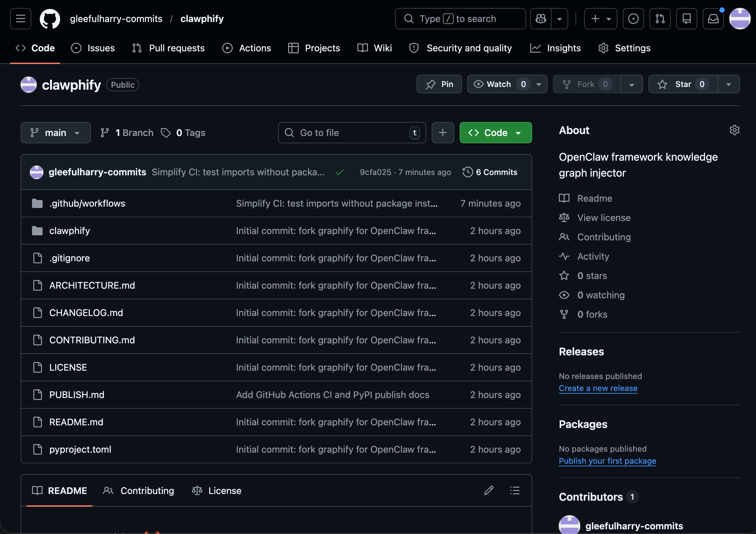This screenshot has width=756, height=534.
Task: View the 6 Commits history
Action: click(x=490, y=172)
